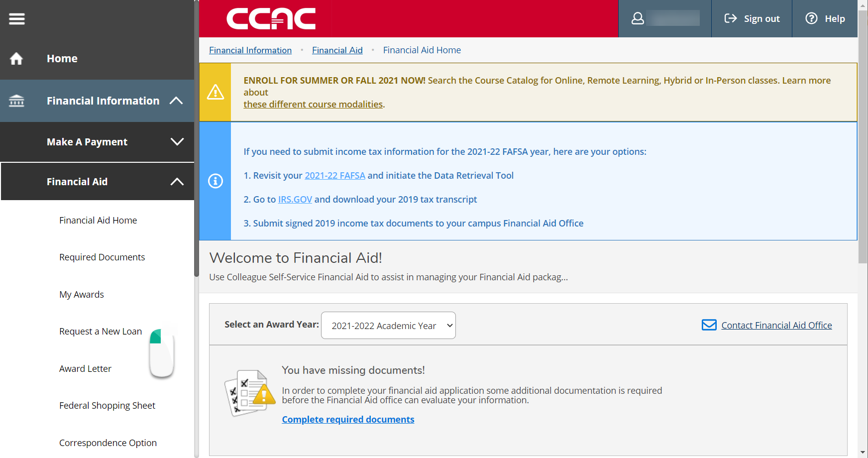Select the Financial Information bank icon
The width and height of the screenshot is (868, 458).
16,101
